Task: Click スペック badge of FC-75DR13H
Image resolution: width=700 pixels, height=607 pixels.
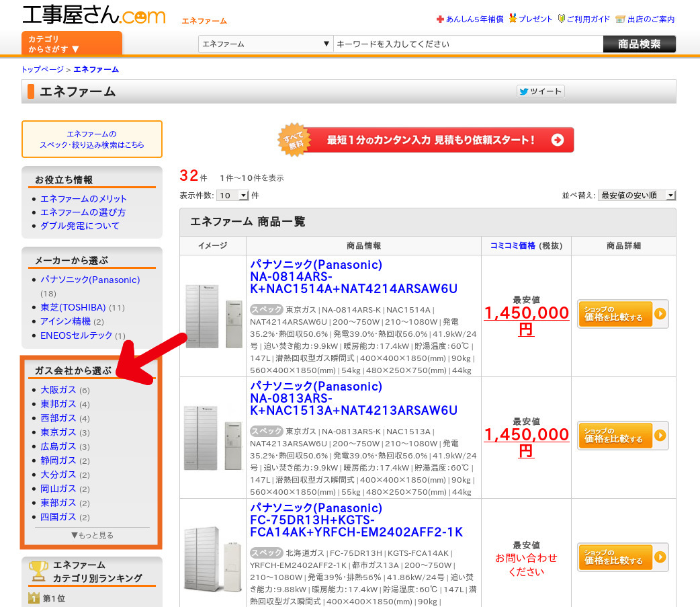Action: click(267, 553)
